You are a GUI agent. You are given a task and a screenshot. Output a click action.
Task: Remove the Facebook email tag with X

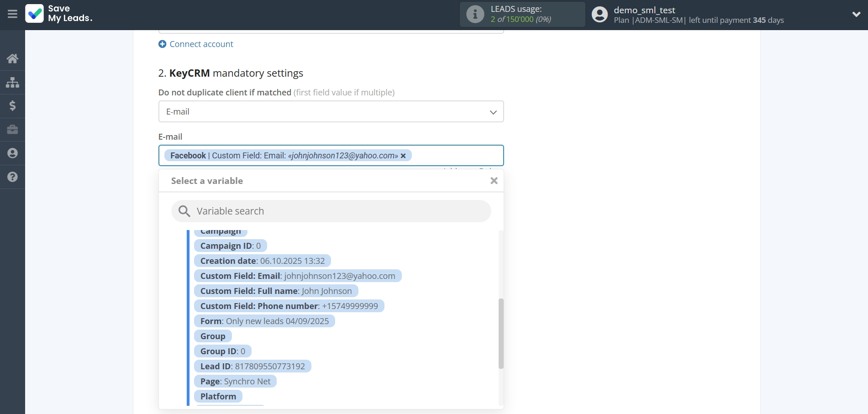point(403,156)
